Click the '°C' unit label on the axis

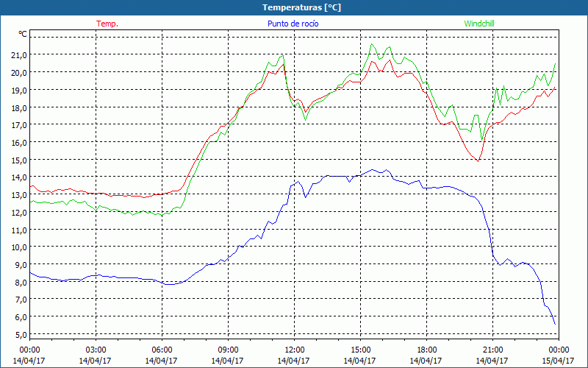point(23,34)
